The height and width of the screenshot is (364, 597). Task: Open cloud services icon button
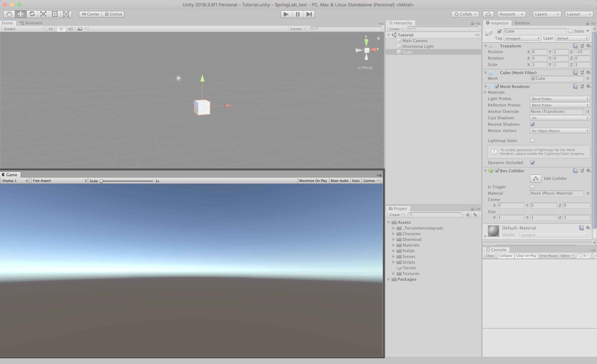488,14
